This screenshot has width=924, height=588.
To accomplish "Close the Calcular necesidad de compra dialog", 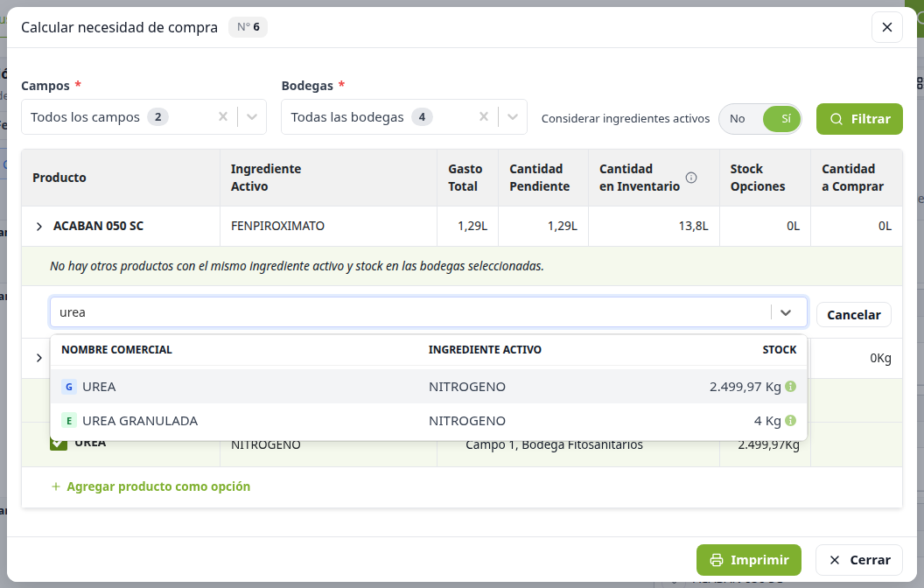I will tap(887, 27).
